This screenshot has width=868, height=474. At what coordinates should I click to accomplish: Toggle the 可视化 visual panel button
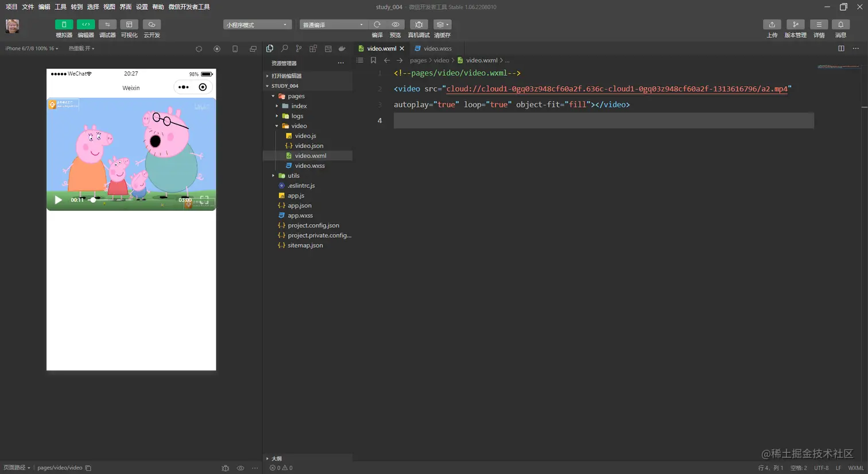coord(129,25)
